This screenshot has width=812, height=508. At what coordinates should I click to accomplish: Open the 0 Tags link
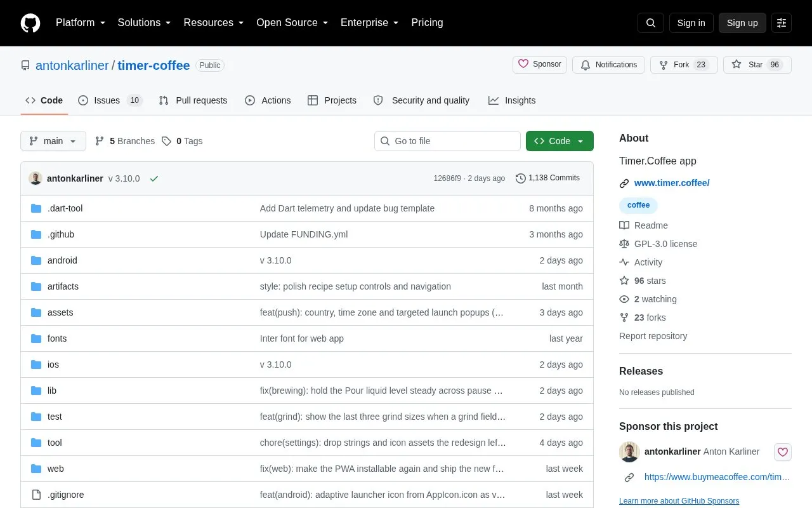pos(182,141)
